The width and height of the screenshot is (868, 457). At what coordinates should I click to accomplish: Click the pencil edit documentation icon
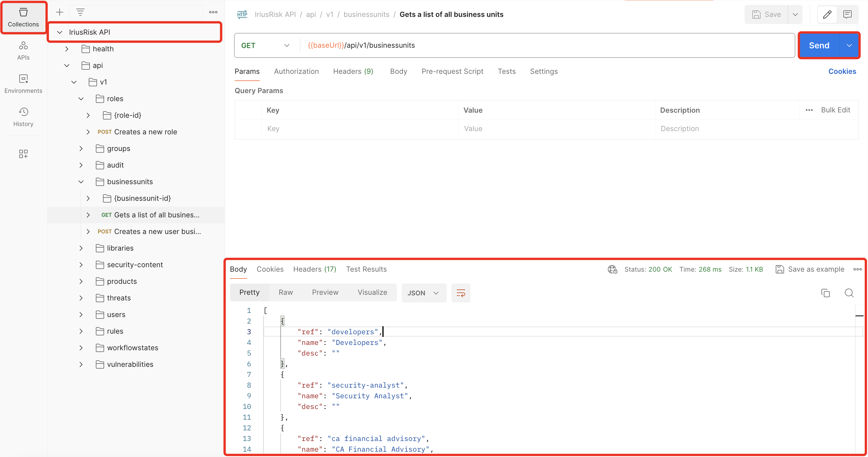(828, 15)
